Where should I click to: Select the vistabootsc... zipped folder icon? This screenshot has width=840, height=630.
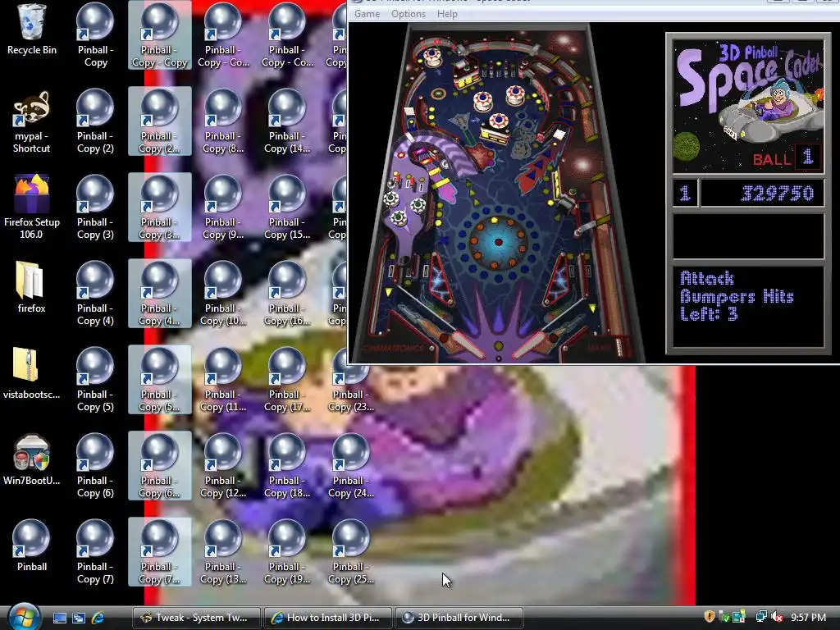click(x=32, y=373)
